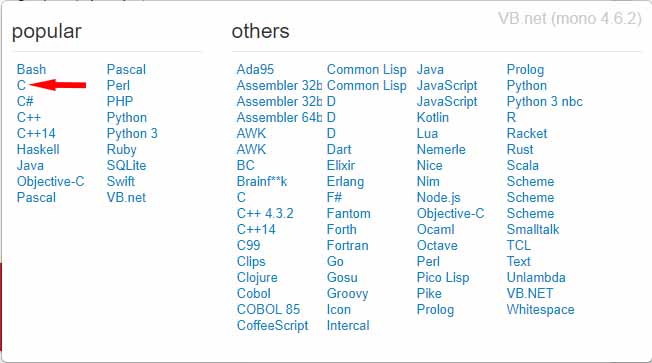
Task: Choose Python 3 in popular column
Action: 132,133
